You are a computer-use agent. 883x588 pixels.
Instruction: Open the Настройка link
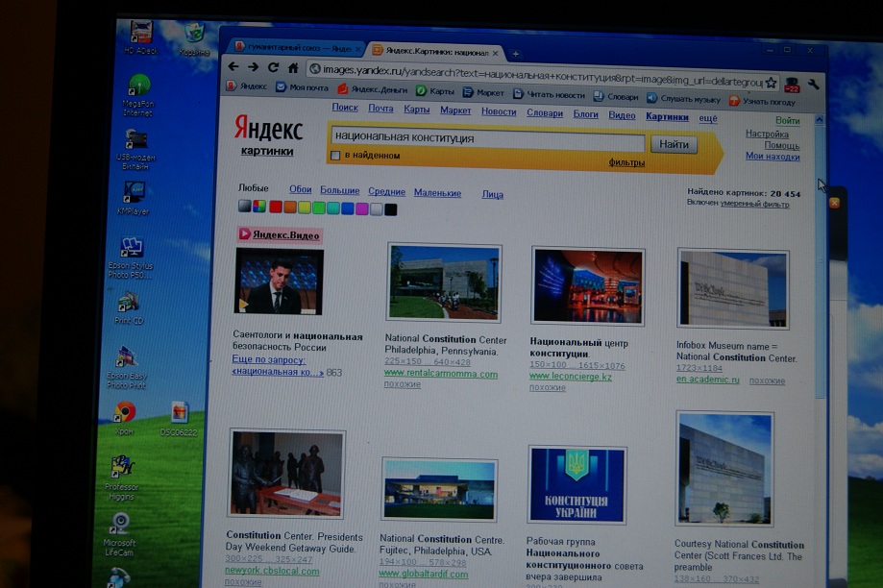pyautogui.click(x=767, y=135)
